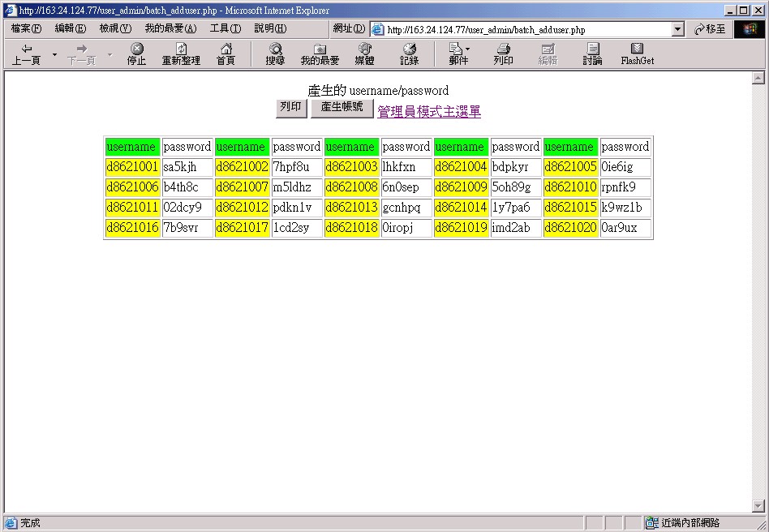Click the 移至 Go button

click(710, 29)
